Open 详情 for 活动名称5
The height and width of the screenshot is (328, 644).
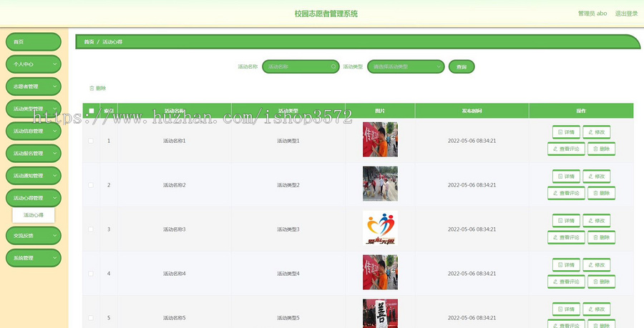[x=566, y=309]
